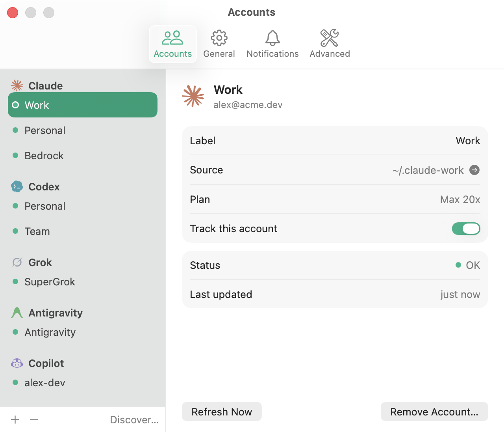Select the alex-dev Copilot account
Viewport: 504px width, 432px height.
(83, 382)
